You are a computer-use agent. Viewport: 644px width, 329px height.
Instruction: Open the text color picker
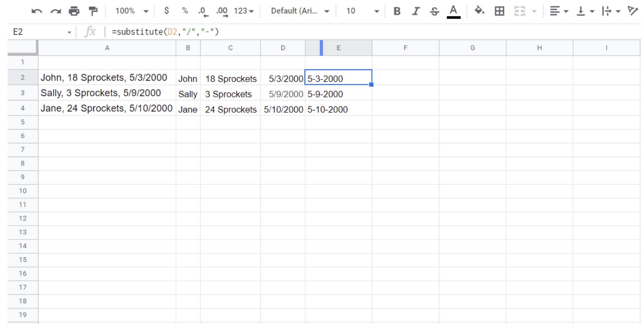453,11
